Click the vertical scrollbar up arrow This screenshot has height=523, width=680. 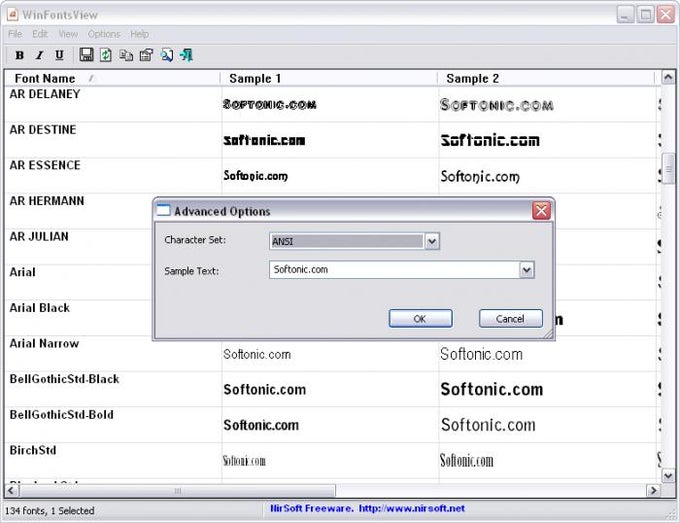coord(668,78)
